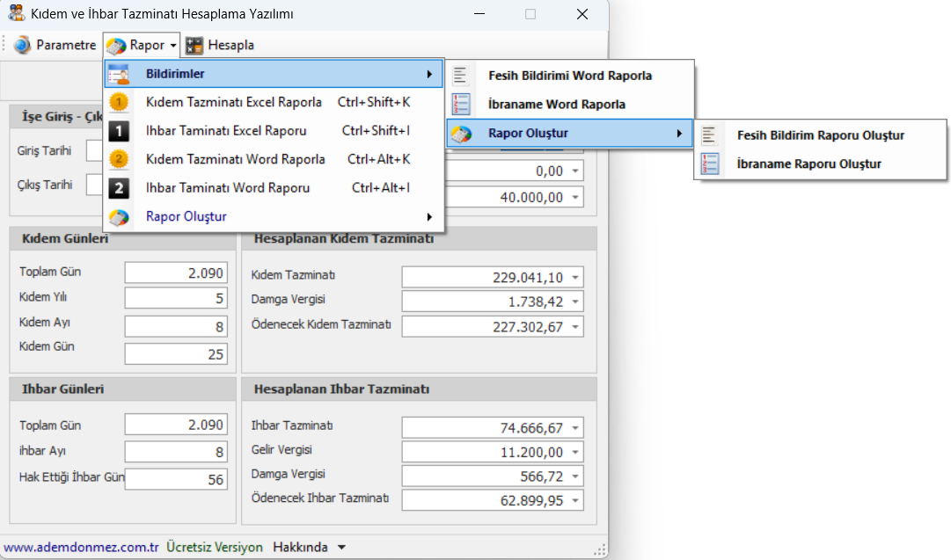951x560 pixels.
Task: Choose Ihbar Taminatı Excel Raporu item
Action: pyautogui.click(x=226, y=131)
